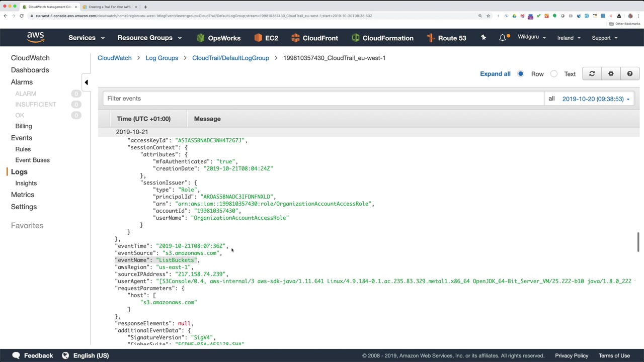
Task: Refresh the log events
Action: 592,74
